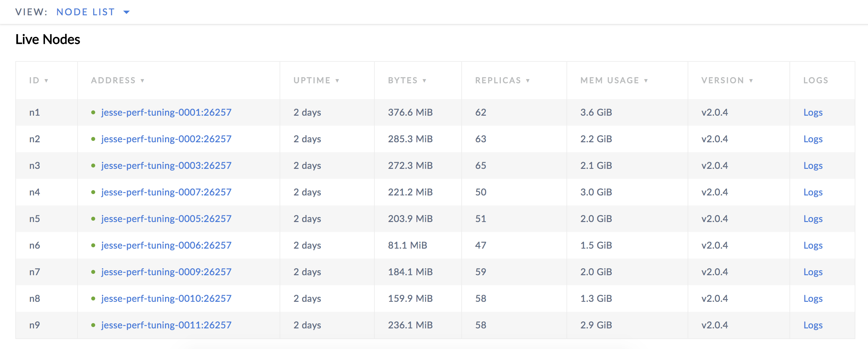The width and height of the screenshot is (868, 349).
Task: Open jesse-perf-tuning-0010 node details
Action: (x=166, y=298)
